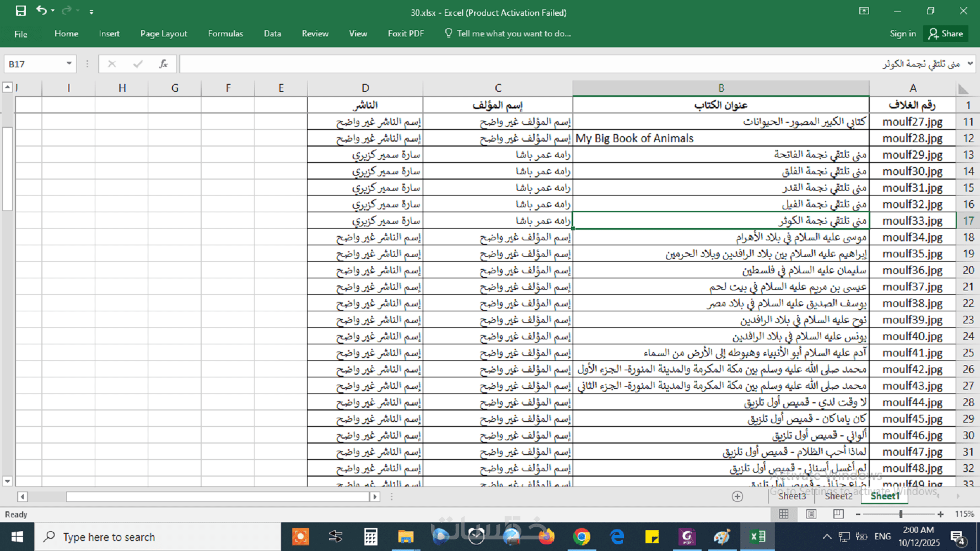Open Sticky Notes from the taskbar

coord(652,537)
